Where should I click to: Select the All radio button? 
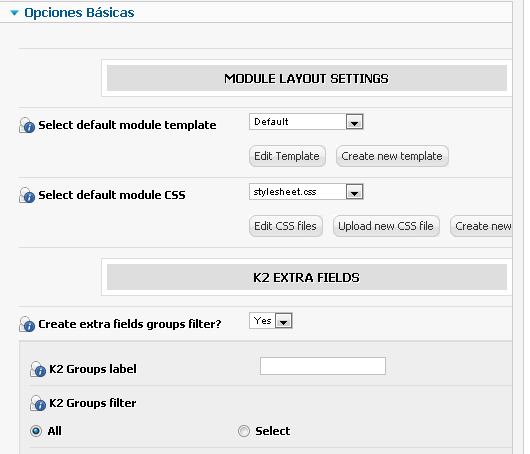[36, 431]
